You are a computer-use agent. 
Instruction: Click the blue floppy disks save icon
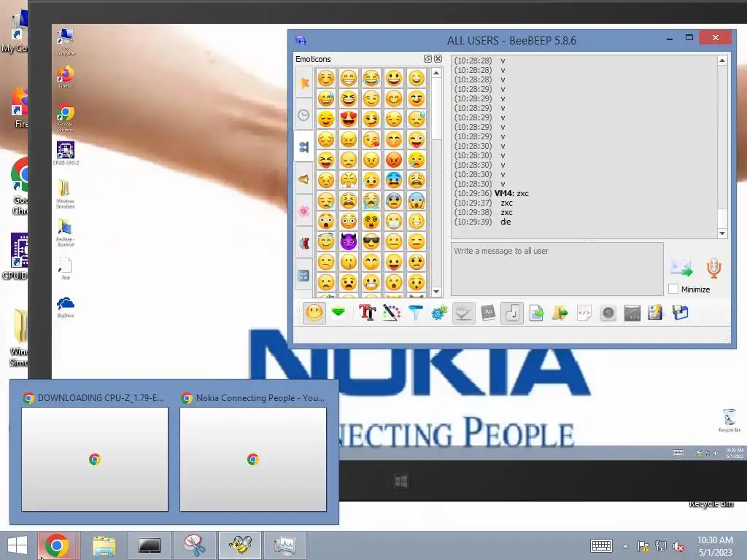pos(681,313)
